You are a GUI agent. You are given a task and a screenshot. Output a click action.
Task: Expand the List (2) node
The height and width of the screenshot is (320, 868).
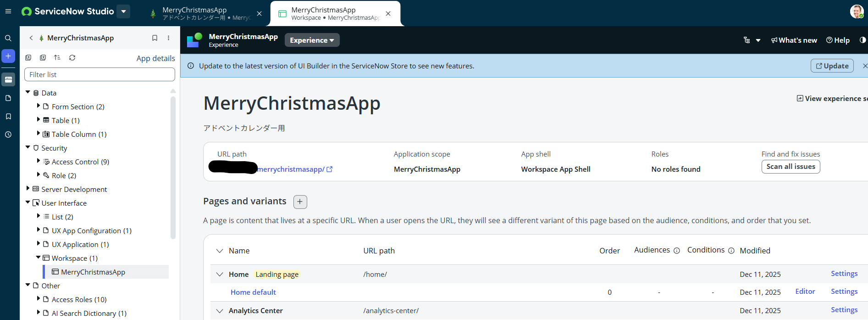coord(38,216)
